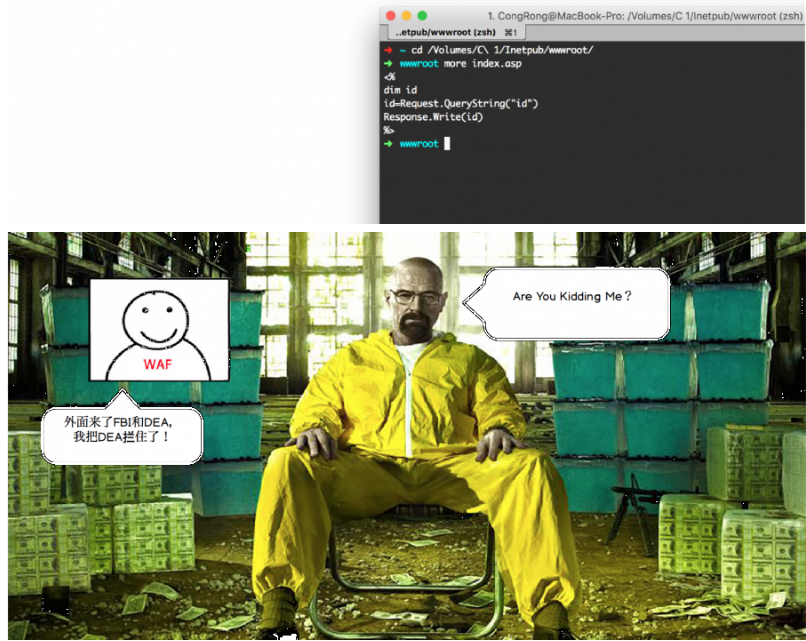Click the red close button of terminal window
The image size is (806, 641).
click(x=391, y=16)
